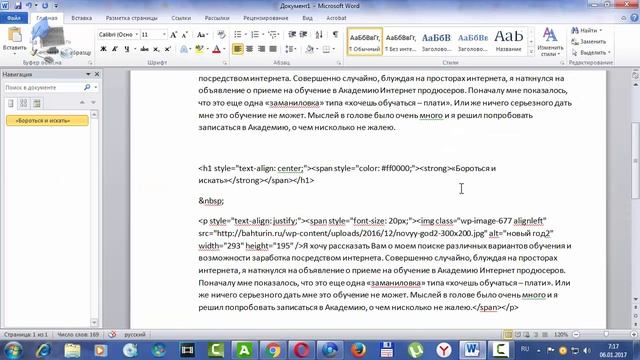Image resolution: width=640 pixels, height=360 pixels.
Task: Sort the selected text
Action: click(x=319, y=34)
